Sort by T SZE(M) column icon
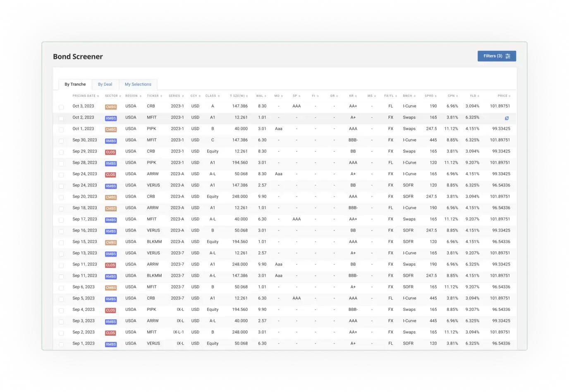Image resolution: width=569 pixels, height=392 pixels. pos(247,96)
